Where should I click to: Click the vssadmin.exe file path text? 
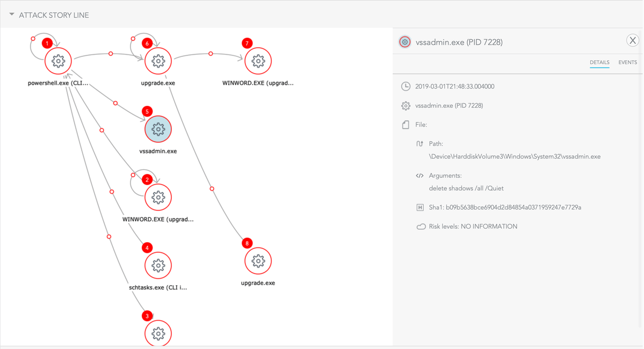[x=515, y=157]
